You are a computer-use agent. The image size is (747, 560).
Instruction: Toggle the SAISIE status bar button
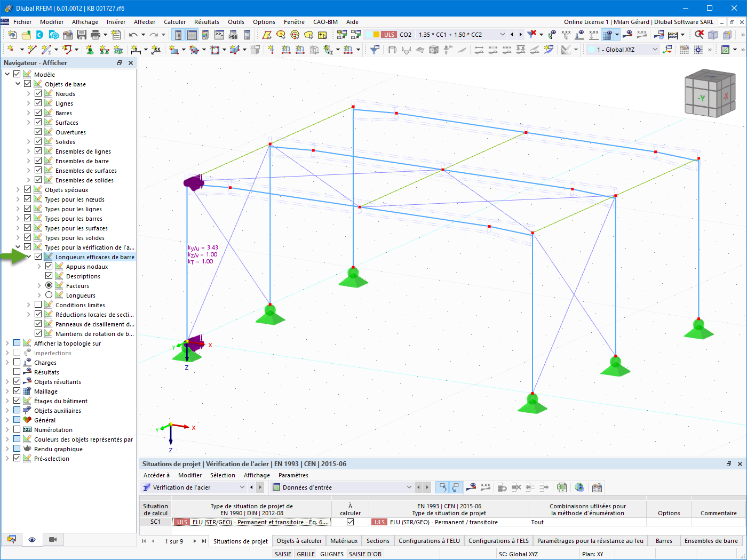283,554
